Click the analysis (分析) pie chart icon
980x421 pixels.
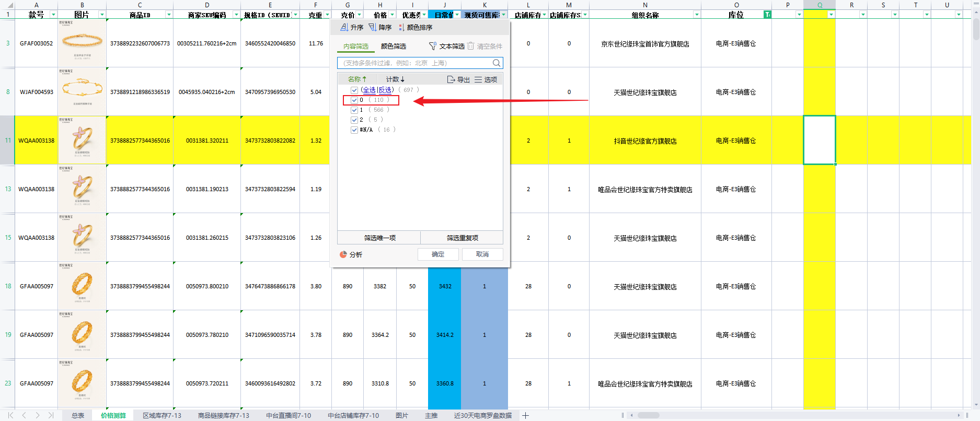343,254
